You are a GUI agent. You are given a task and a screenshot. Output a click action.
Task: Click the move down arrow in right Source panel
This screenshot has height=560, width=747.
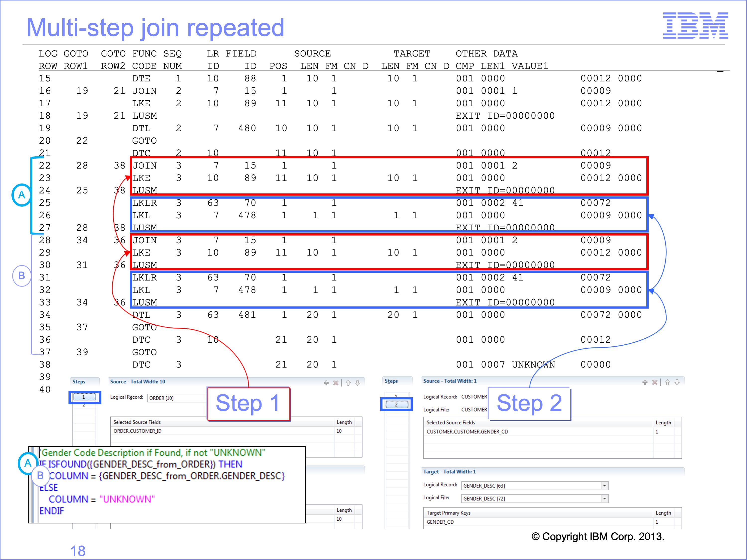point(677,382)
